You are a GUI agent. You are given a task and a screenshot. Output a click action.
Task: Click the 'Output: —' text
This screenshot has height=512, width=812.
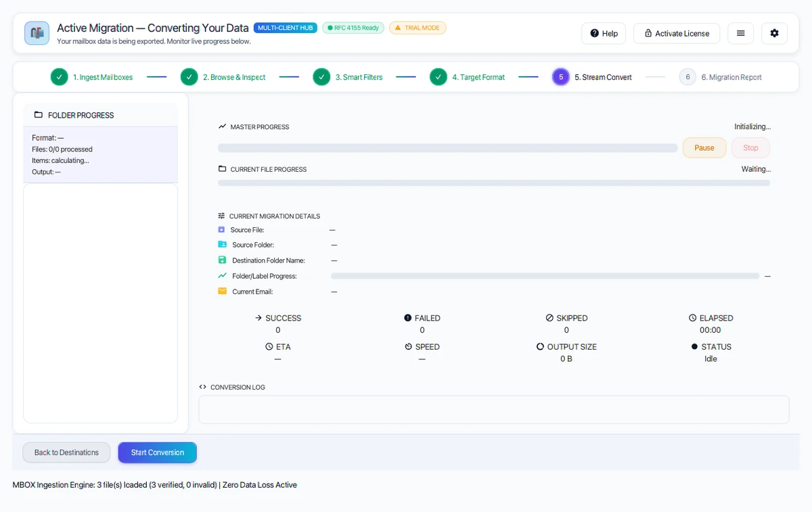pyautogui.click(x=46, y=172)
